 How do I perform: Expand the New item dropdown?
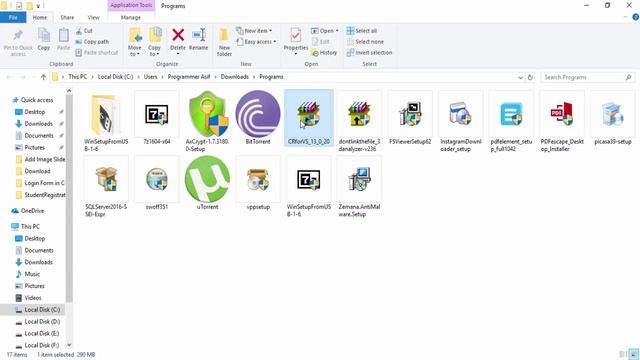pos(254,31)
